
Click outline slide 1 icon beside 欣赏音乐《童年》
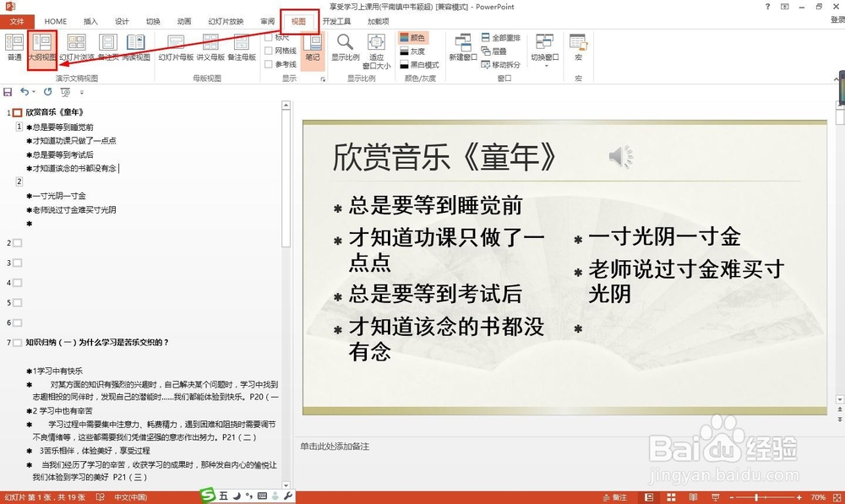pyautogui.click(x=17, y=112)
